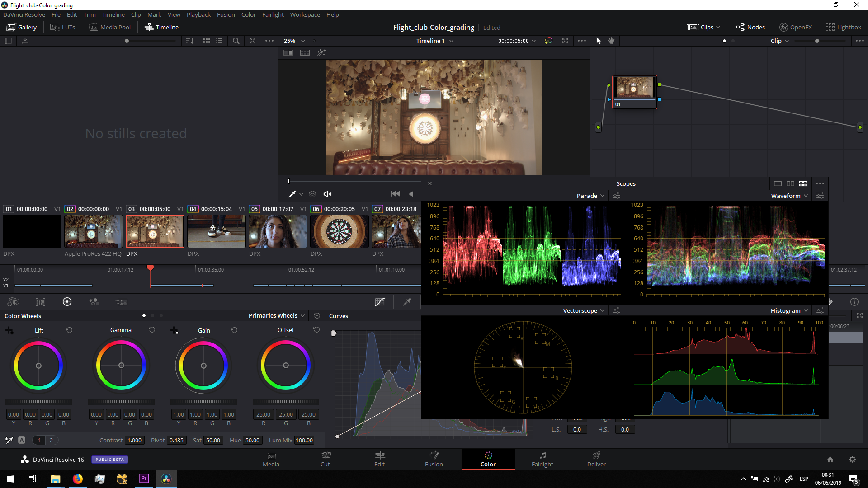Open the Media Pool button

click(x=110, y=27)
